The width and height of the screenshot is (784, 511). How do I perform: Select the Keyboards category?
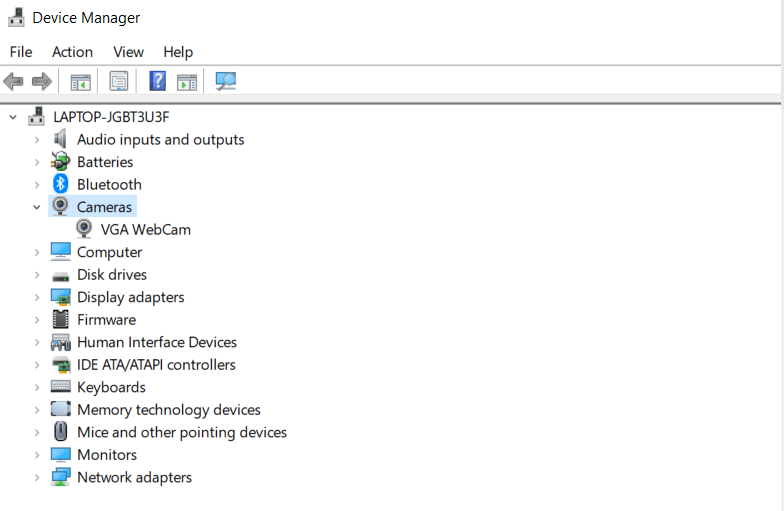[x=111, y=388]
